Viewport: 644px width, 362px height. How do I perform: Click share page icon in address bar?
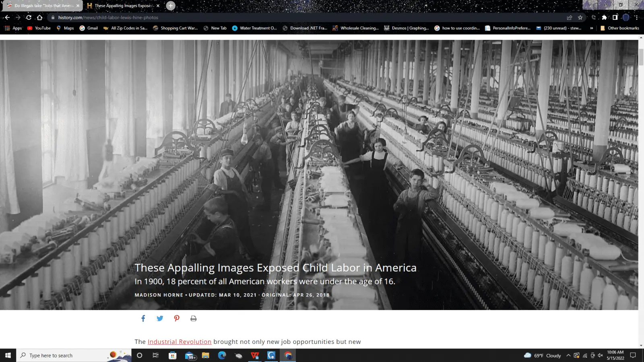coord(569,17)
